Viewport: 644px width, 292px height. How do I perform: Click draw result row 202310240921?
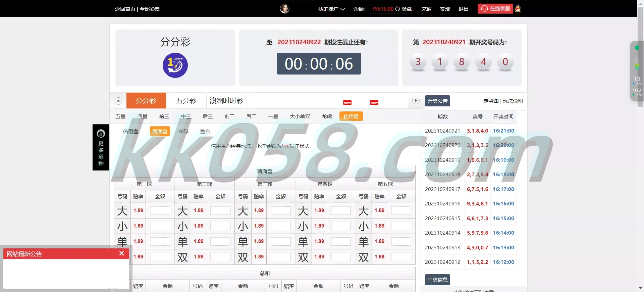pos(469,131)
